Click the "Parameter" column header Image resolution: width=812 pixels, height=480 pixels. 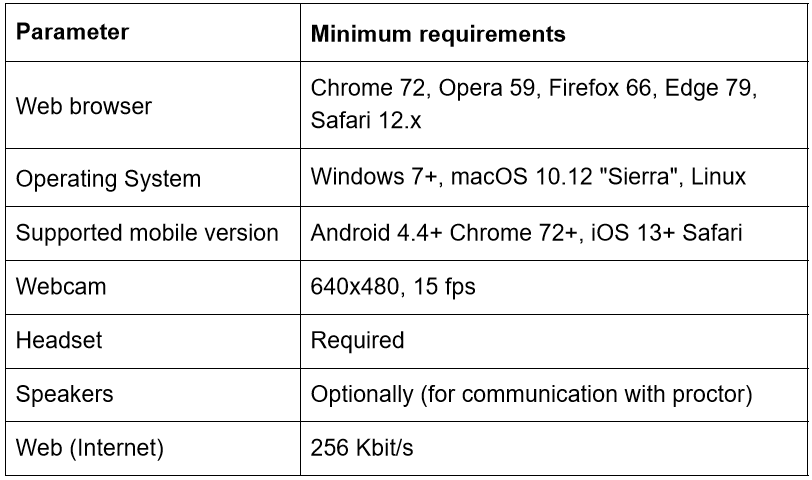(73, 32)
